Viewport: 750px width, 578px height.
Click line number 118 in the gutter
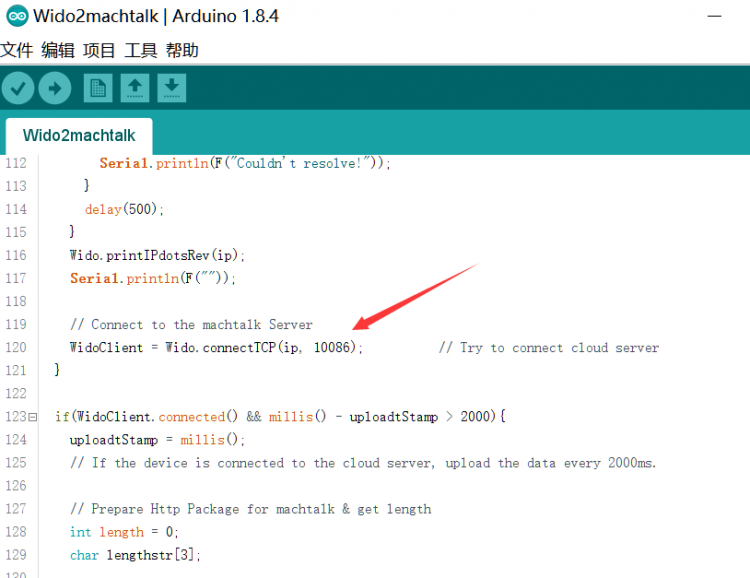point(16,301)
